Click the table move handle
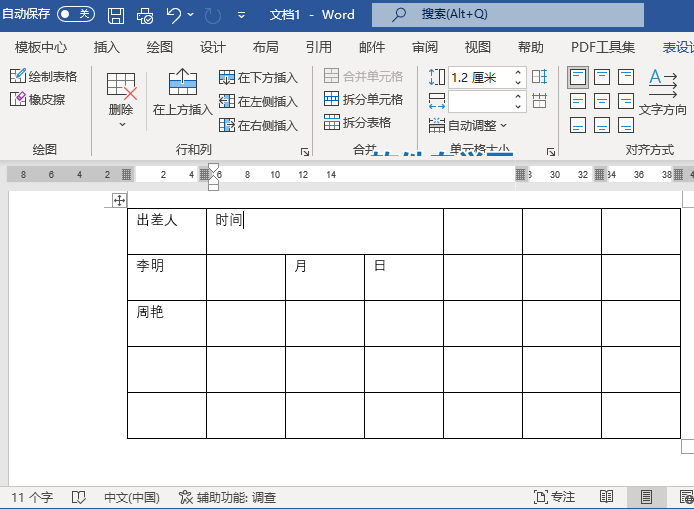Viewport: 694px width, 509px height. (x=119, y=200)
